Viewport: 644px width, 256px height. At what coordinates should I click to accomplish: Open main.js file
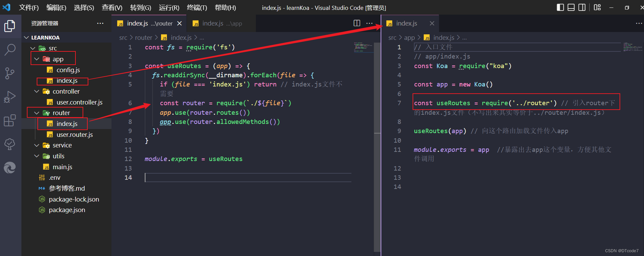[62, 167]
